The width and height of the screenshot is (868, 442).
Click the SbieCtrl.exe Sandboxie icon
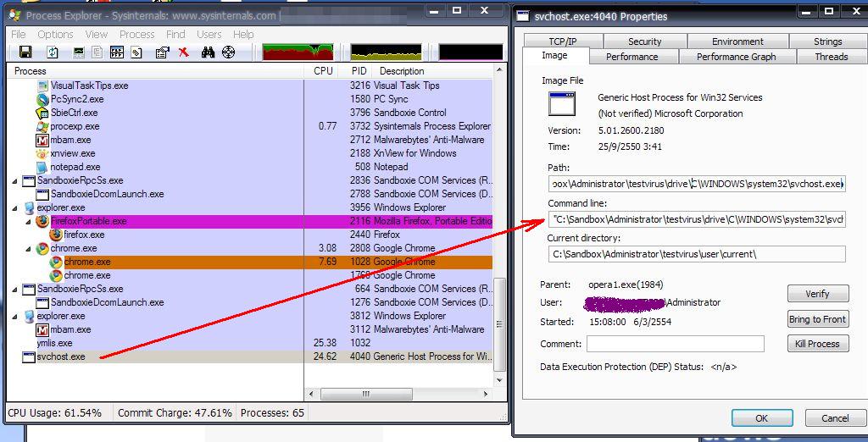pyautogui.click(x=42, y=113)
